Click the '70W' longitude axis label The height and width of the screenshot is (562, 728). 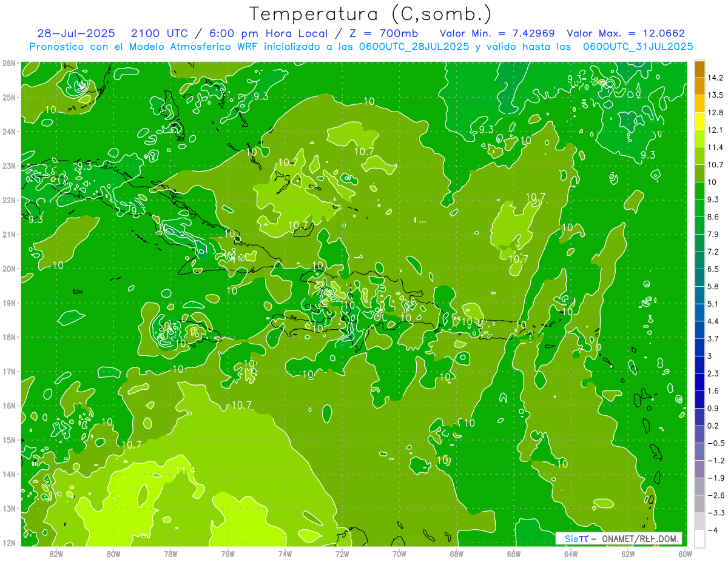tap(399, 554)
